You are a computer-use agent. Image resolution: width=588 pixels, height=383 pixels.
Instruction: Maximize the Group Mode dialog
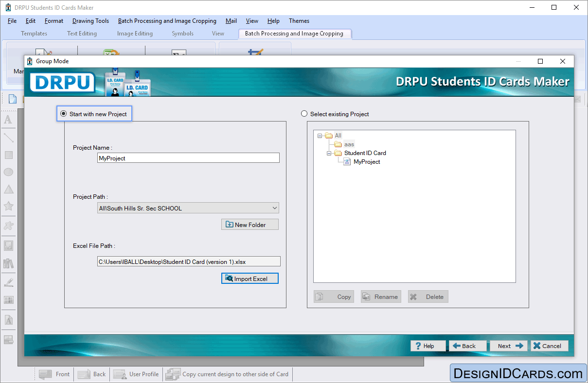[x=540, y=61]
